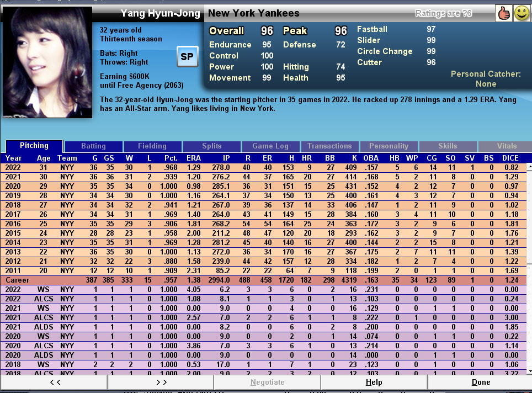Screen dimensions: 532x393
Task: Open the Splits tab
Action: pos(212,146)
